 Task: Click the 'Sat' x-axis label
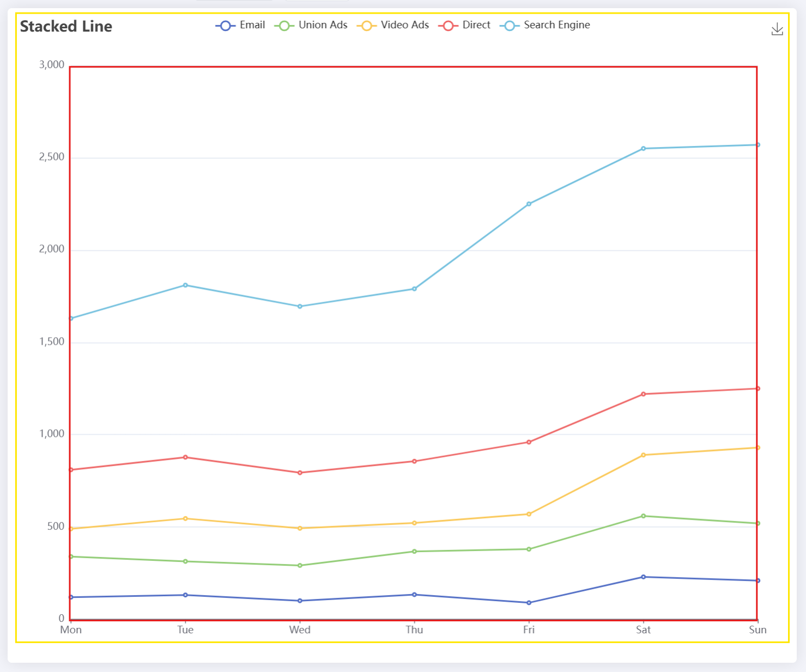point(643,630)
